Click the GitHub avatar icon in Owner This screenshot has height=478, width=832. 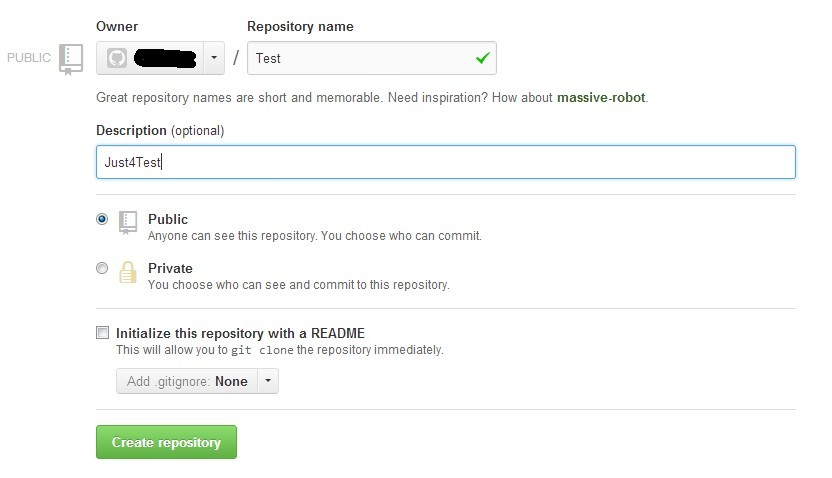117,58
